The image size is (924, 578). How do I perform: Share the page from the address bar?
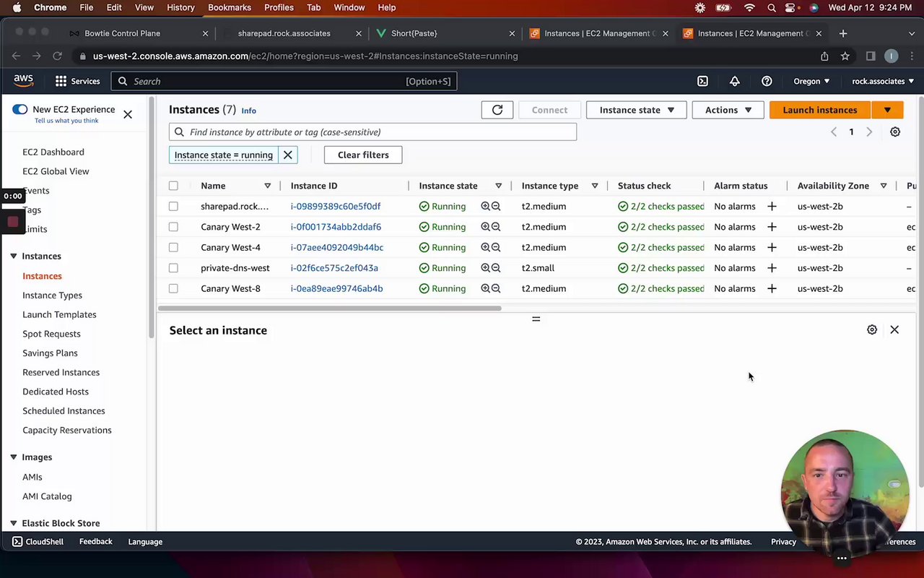click(824, 56)
